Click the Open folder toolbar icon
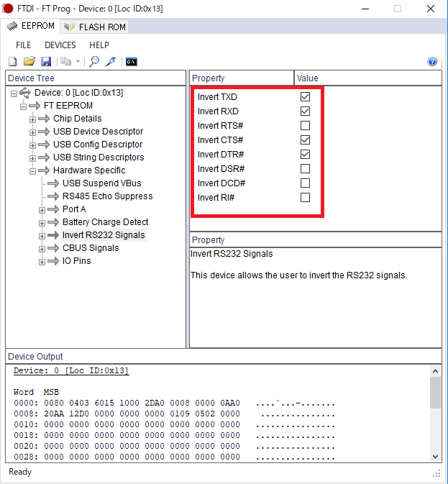448x484 pixels. pos(29,61)
